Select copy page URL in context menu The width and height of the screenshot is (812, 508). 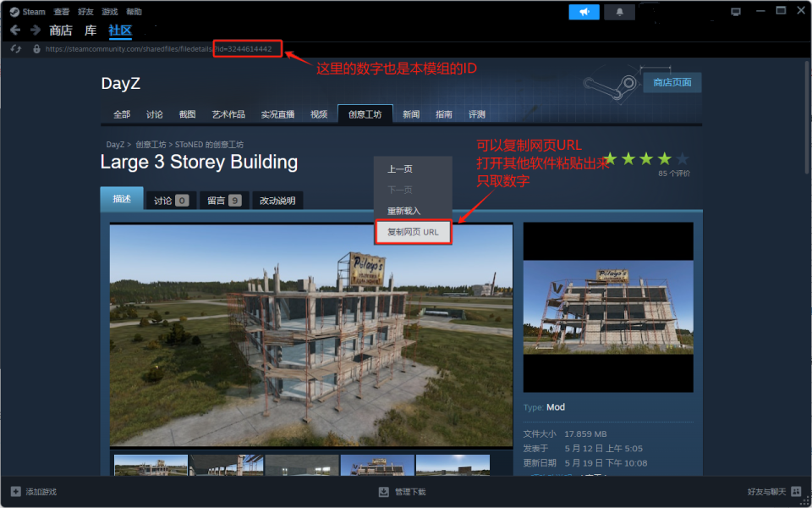(413, 232)
